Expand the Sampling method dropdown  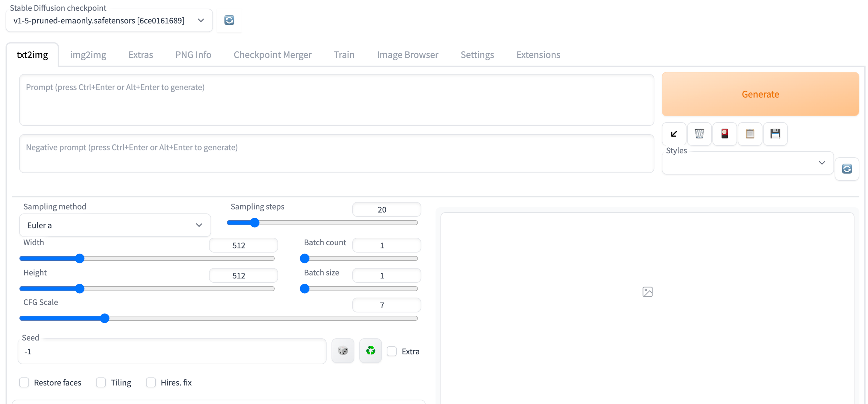pos(115,225)
